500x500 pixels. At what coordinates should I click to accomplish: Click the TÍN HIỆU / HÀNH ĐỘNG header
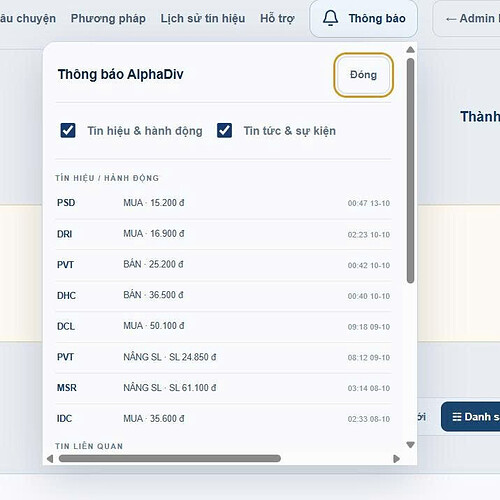107,178
